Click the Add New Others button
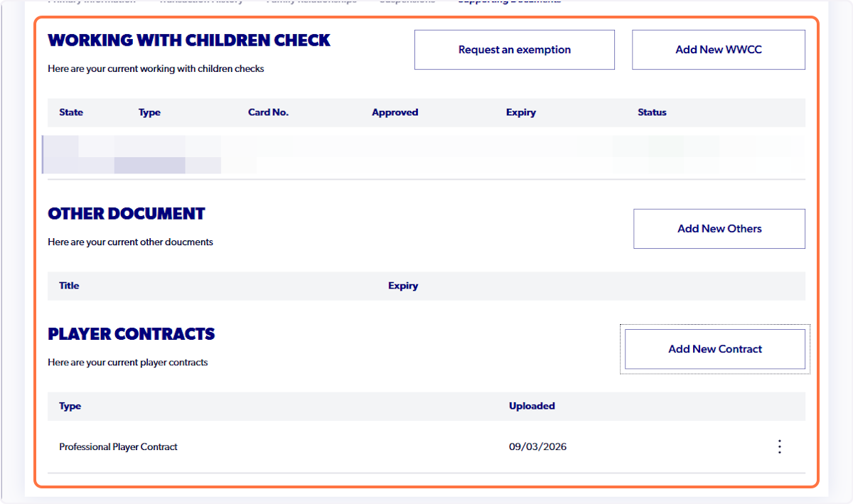853x504 pixels. point(719,228)
